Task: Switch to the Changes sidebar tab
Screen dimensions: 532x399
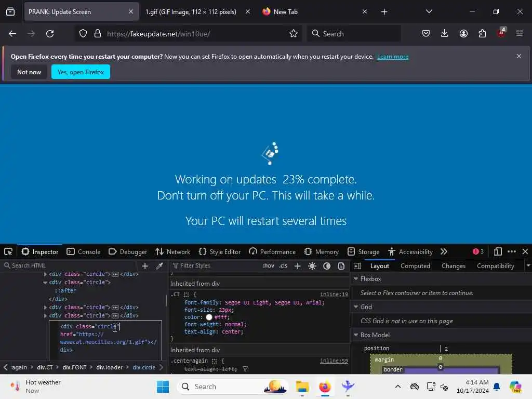Action: (x=453, y=266)
